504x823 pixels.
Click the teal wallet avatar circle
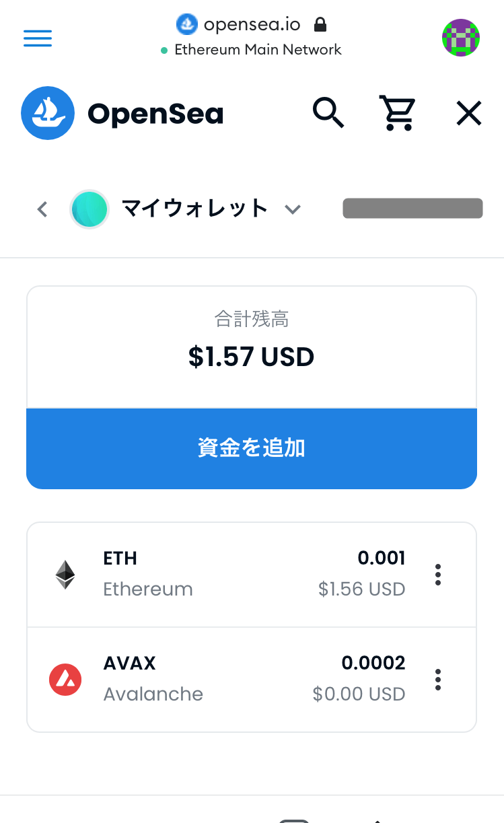tap(89, 209)
